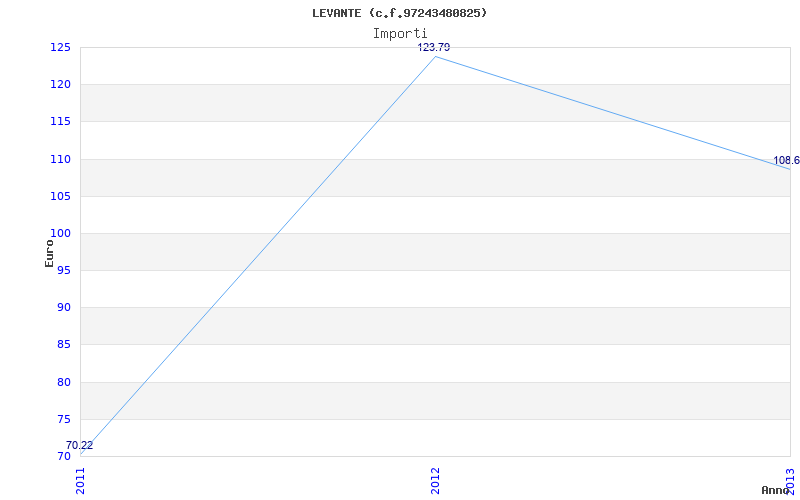This screenshot has width=800, height=500.
Task: Click the chart title LEVANTE (c.f.97243480825)
Action: 399,13
